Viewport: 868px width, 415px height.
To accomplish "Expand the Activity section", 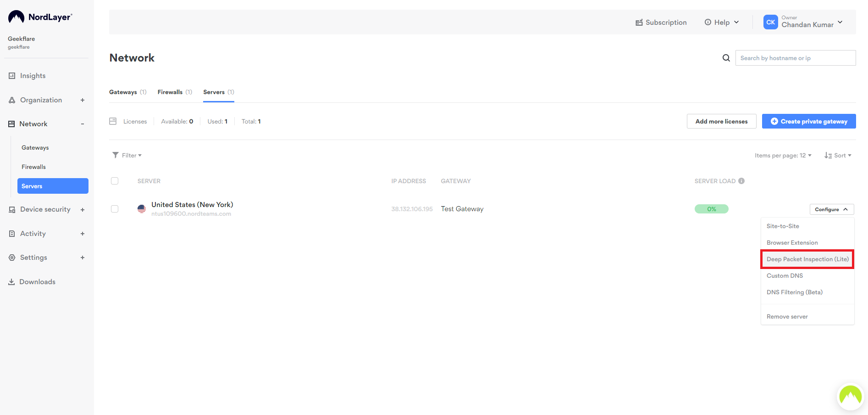I will [x=83, y=234].
